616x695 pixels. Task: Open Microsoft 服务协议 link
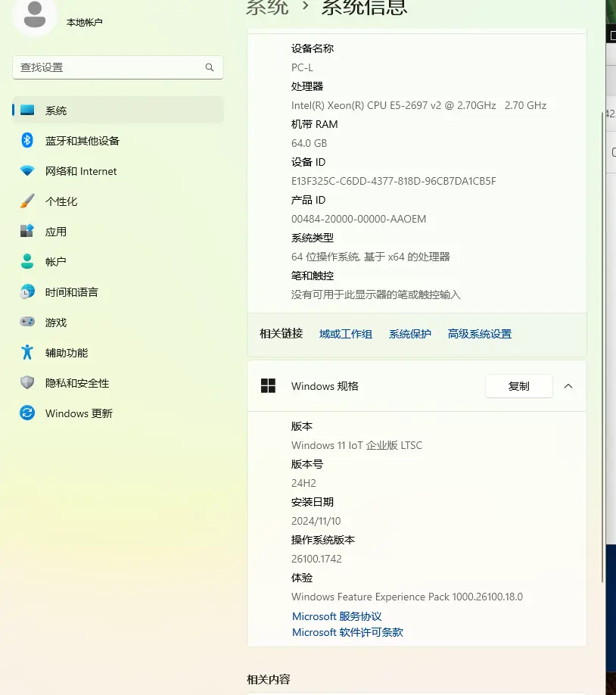(x=337, y=616)
